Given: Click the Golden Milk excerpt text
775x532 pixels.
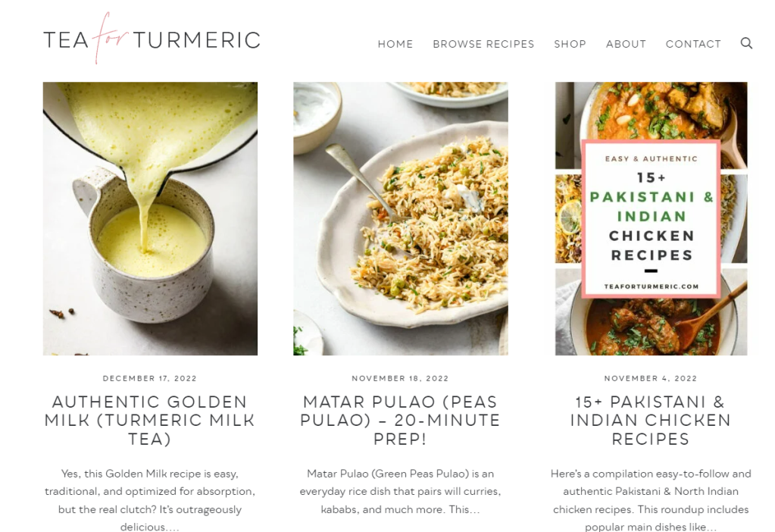Looking at the screenshot, I should pyautogui.click(x=150, y=500).
